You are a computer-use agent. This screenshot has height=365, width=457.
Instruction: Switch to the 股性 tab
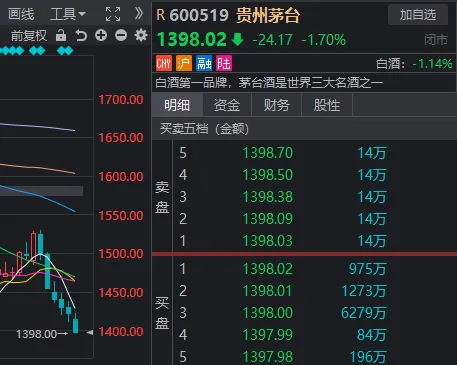click(x=327, y=105)
